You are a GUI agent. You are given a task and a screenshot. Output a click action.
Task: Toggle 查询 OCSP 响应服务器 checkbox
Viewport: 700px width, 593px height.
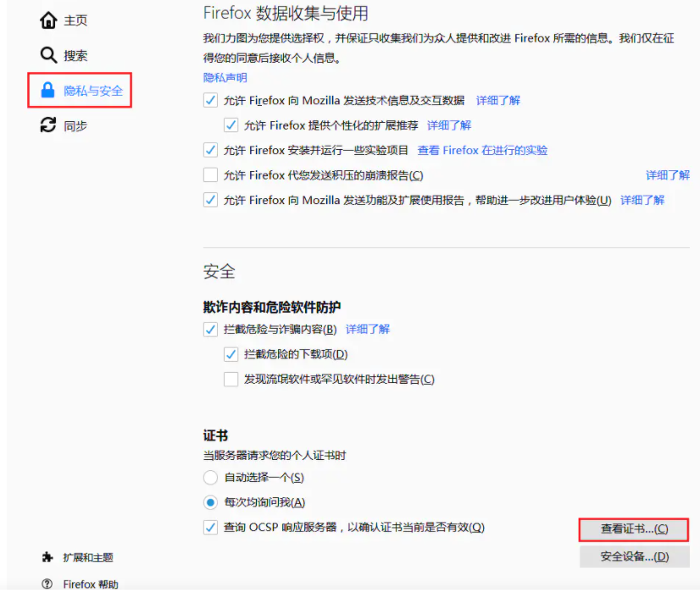(x=210, y=528)
